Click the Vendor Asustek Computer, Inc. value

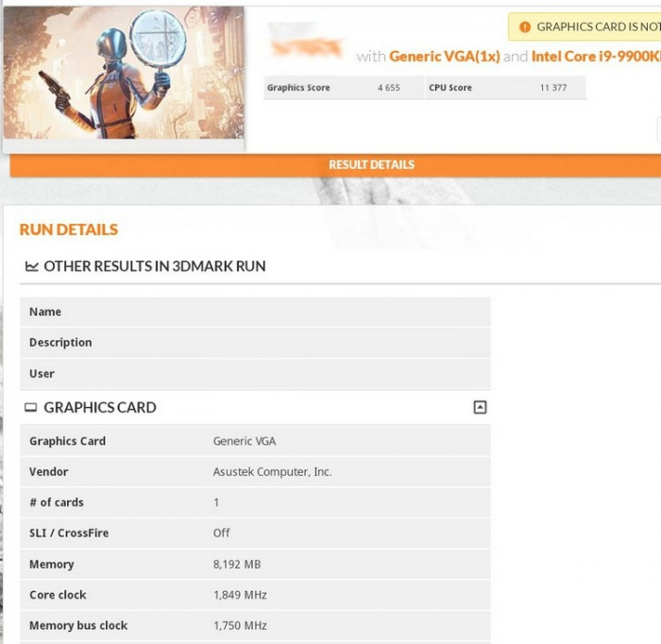272,472
